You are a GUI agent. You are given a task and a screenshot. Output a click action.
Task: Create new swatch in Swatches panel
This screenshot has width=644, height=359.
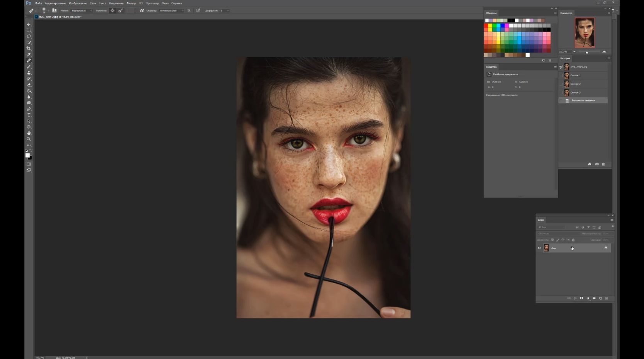pyautogui.click(x=543, y=60)
